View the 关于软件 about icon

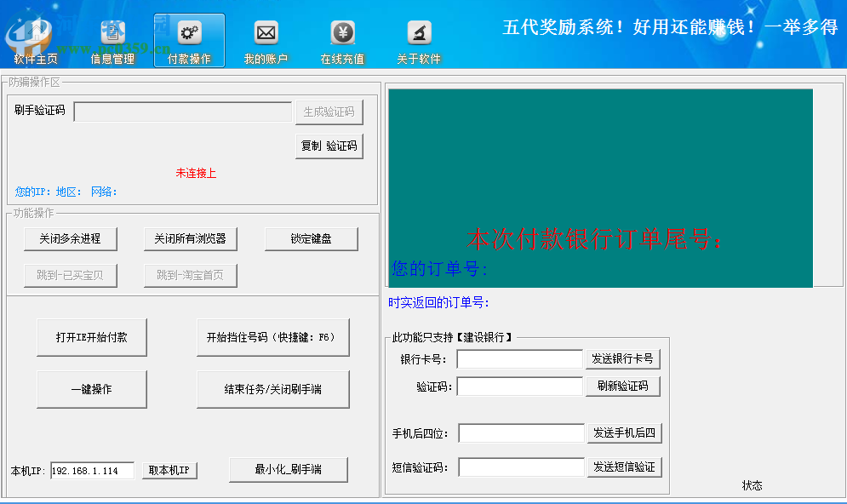418,40
